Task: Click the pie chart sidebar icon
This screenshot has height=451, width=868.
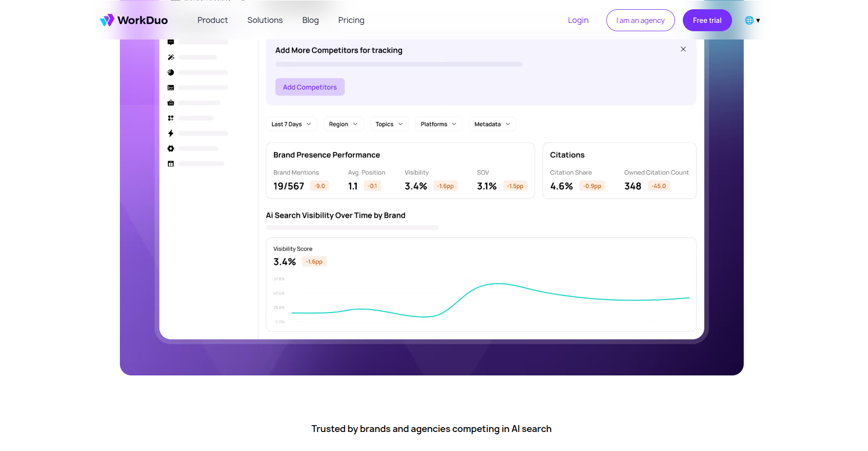Action: 171,72
